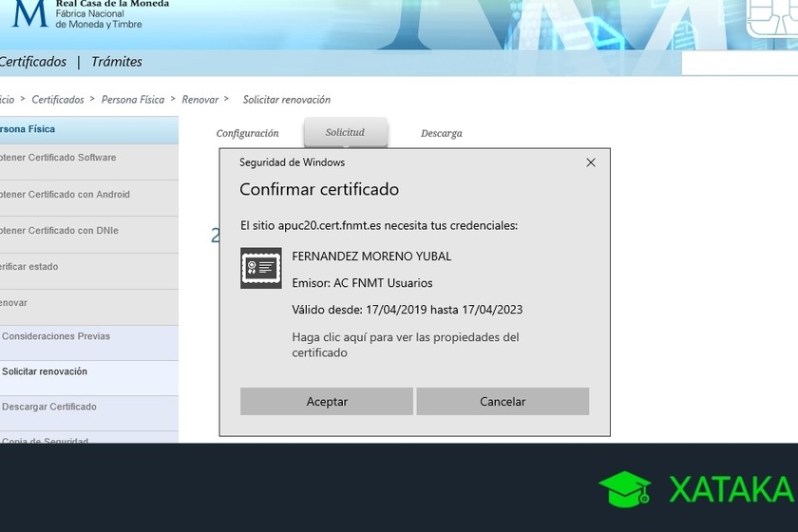Select Obtener Certificado con Android

[x=66, y=195]
